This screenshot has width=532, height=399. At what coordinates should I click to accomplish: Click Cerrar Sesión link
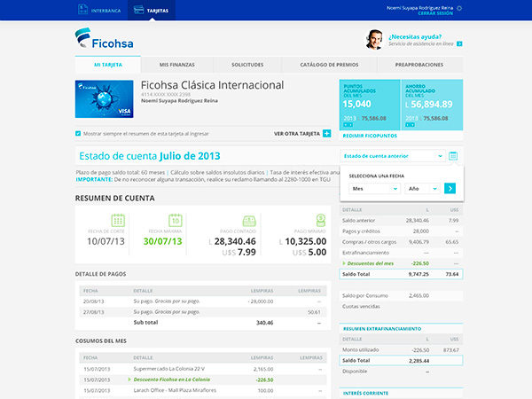pos(435,13)
